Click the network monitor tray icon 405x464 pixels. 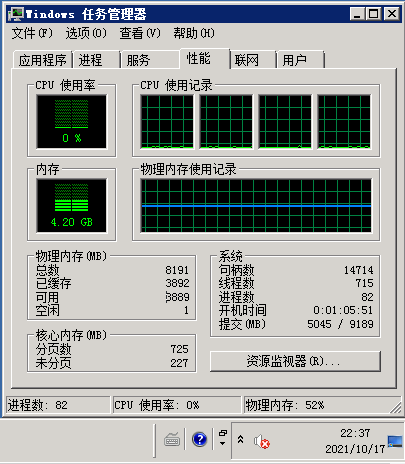395,441
